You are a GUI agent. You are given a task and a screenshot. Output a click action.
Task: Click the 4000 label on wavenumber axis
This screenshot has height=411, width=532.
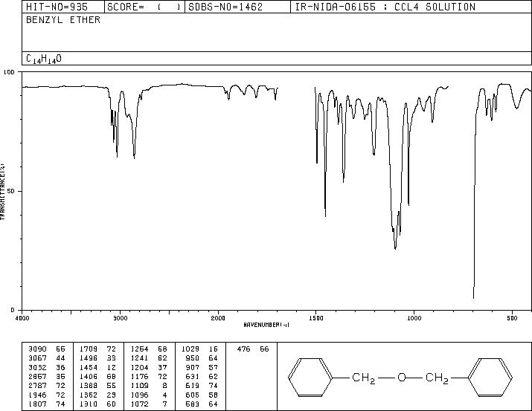point(22,318)
